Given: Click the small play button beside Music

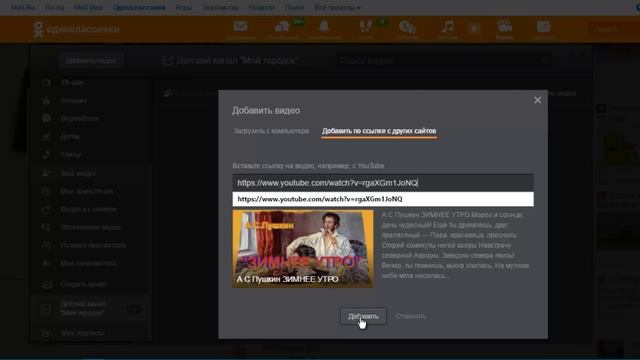Looking at the screenshot, I should point(474,28).
